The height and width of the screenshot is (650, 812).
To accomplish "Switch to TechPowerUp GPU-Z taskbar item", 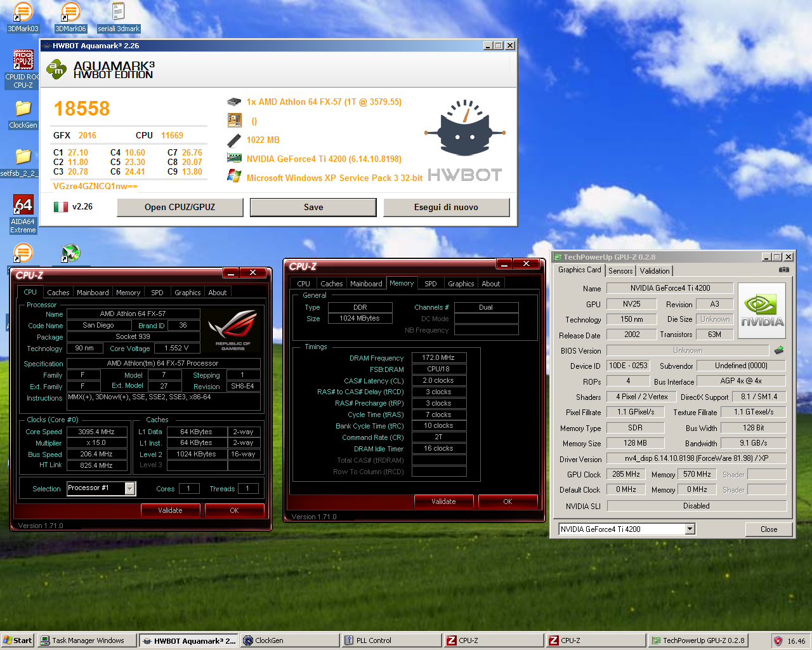I will 698,640.
